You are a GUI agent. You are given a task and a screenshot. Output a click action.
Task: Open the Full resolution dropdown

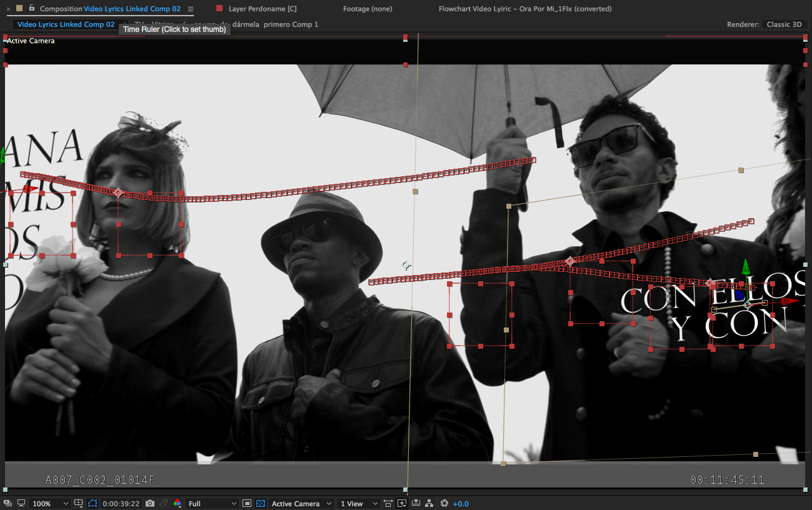click(213, 504)
